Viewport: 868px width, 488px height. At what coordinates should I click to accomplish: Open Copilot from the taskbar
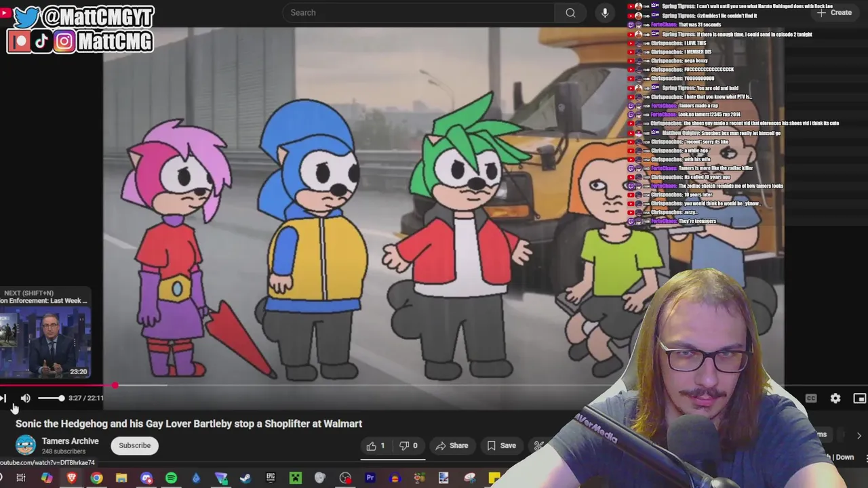(46, 478)
